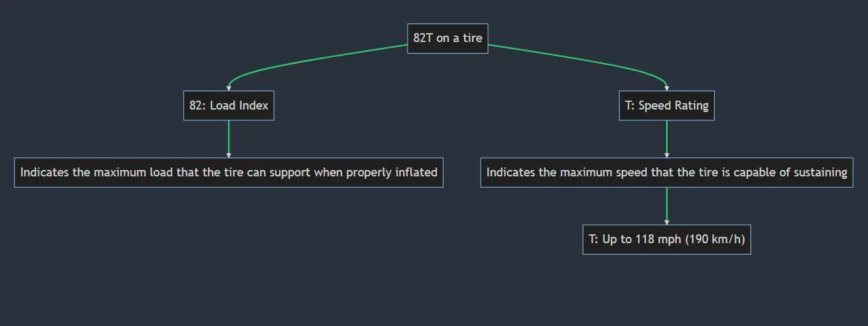Select connector between Speed Rating and speed description
Screen dimensions: 868x326
click(666, 137)
